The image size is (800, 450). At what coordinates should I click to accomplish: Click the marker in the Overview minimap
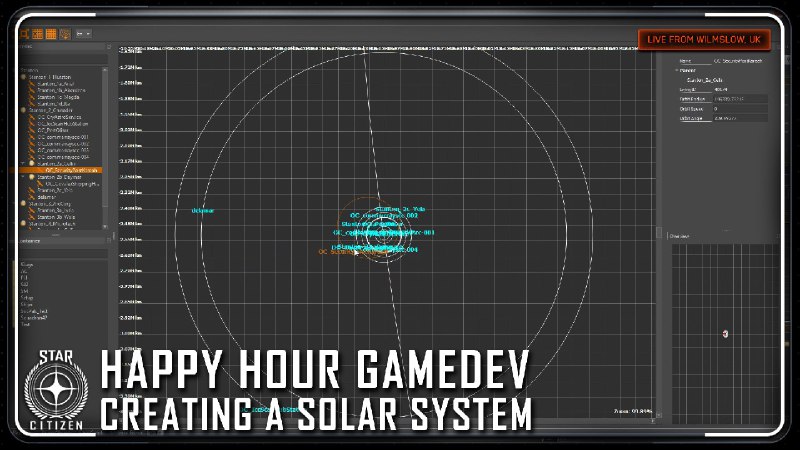(x=725, y=334)
